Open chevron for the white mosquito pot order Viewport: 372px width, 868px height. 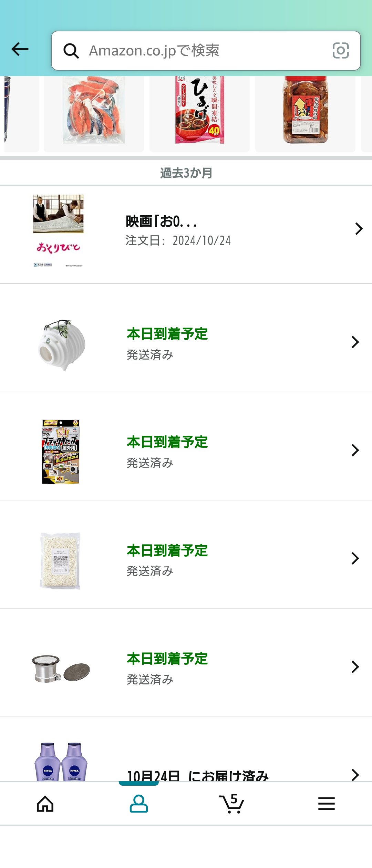pos(355,342)
